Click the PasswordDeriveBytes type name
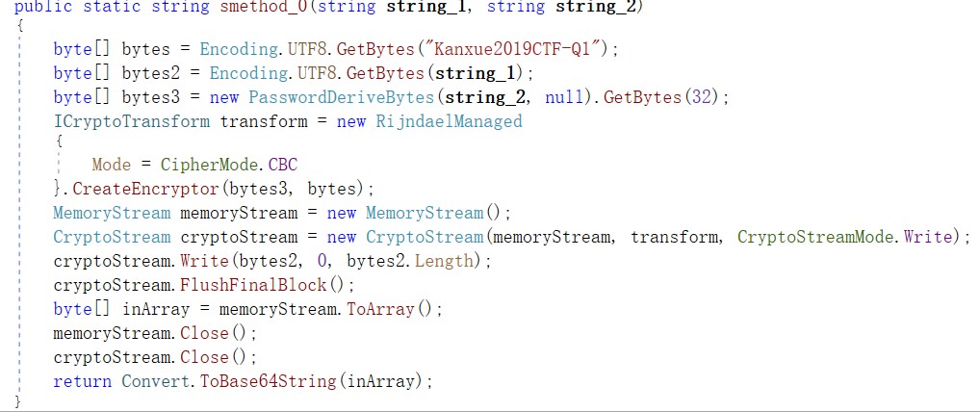Image resolution: width=980 pixels, height=412 pixels. coord(341,97)
